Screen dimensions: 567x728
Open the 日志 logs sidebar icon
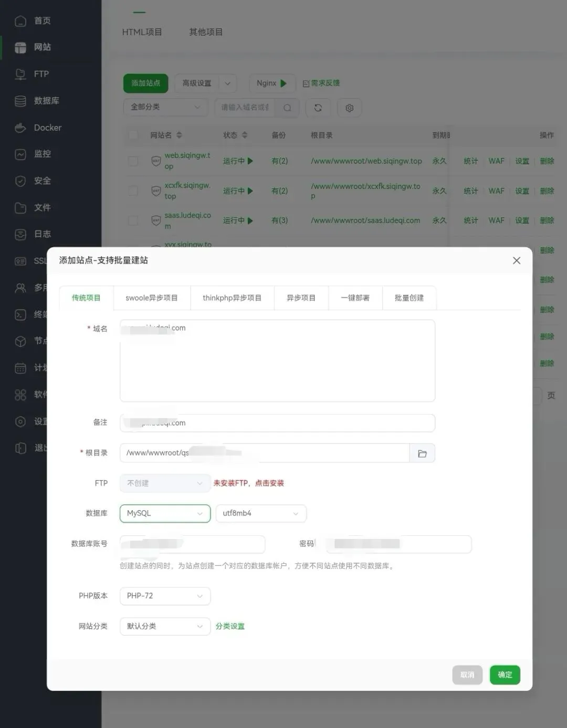pos(20,234)
